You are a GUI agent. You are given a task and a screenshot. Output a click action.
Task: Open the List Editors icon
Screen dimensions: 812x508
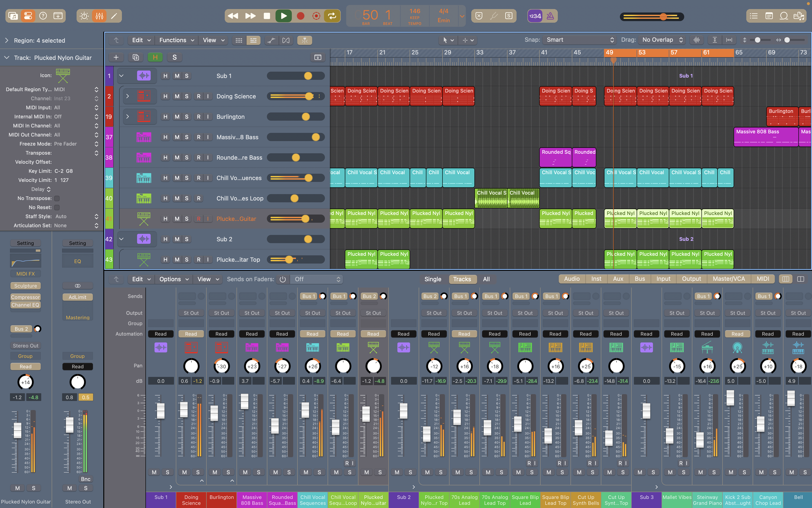(x=754, y=16)
